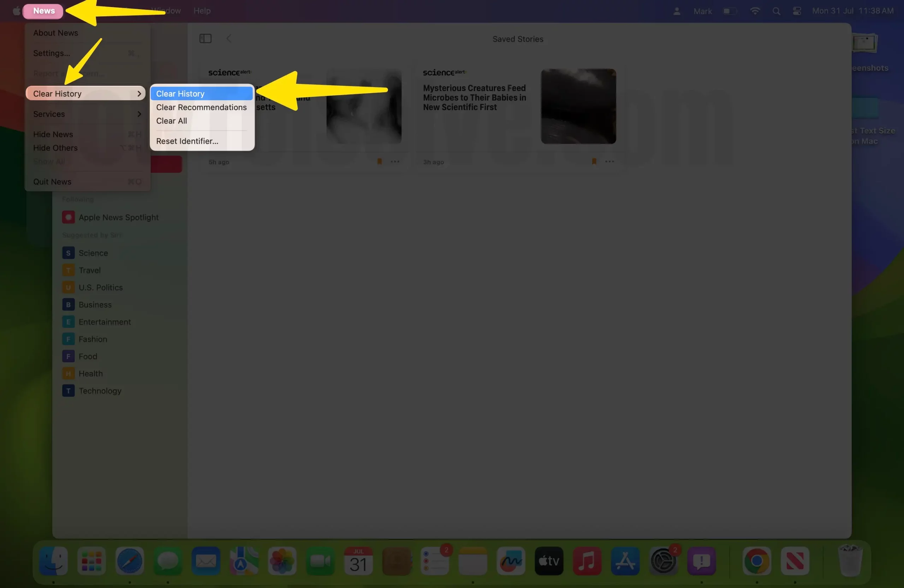
Task: Launch Safari from the Dock
Action: 130,561
